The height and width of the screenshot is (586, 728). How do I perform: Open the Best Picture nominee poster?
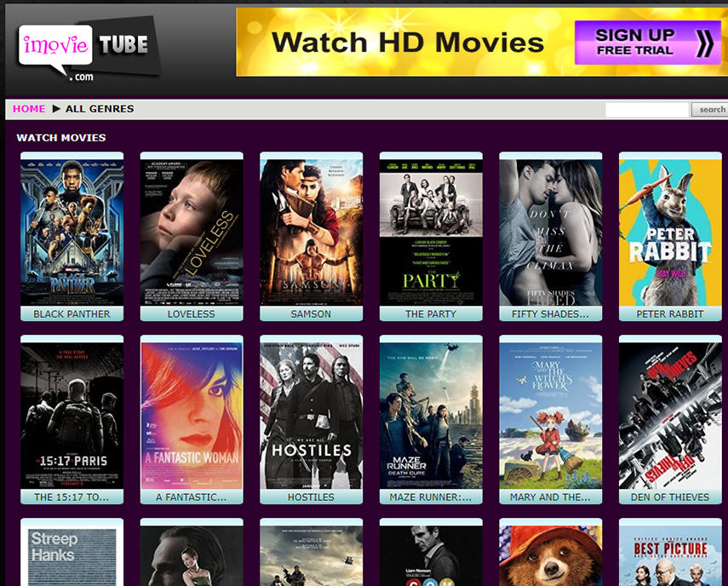[x=670, y=556]
